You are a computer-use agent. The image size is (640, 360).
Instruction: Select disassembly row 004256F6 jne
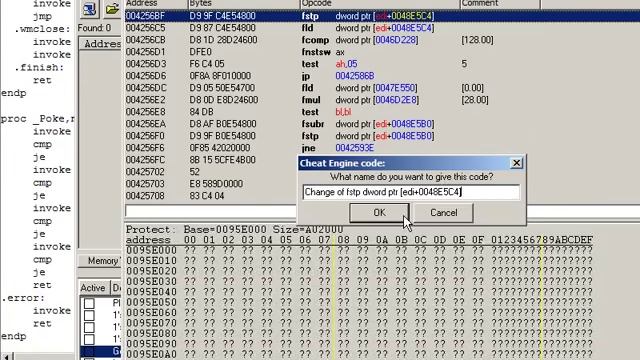click(x=382, y=148)
